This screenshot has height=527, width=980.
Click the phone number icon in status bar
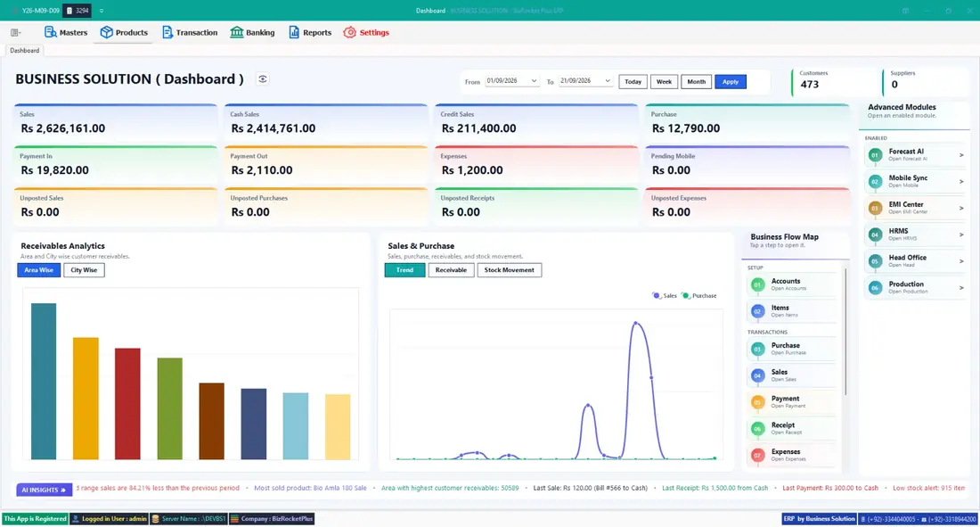coord(863,520)
